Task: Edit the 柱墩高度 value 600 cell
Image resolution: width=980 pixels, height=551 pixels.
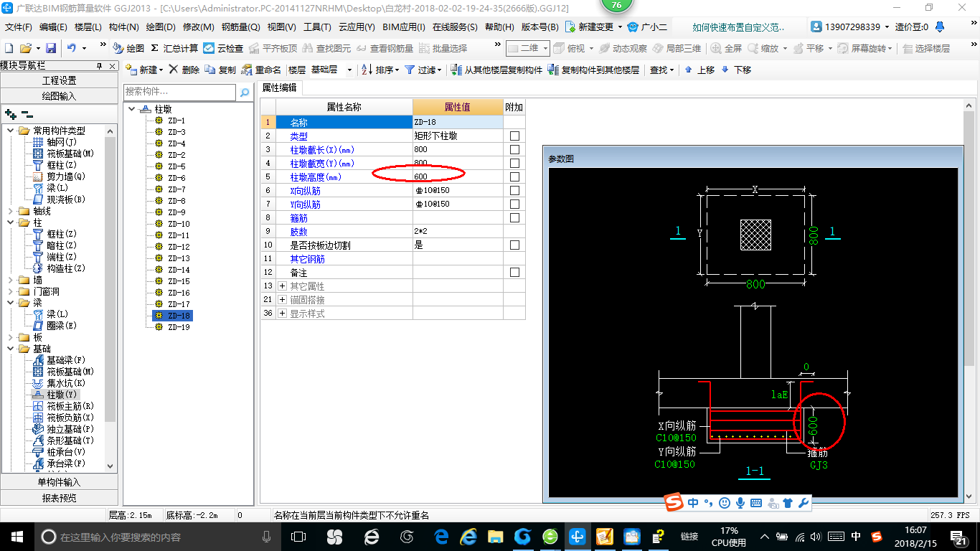Action: (458, 176)
